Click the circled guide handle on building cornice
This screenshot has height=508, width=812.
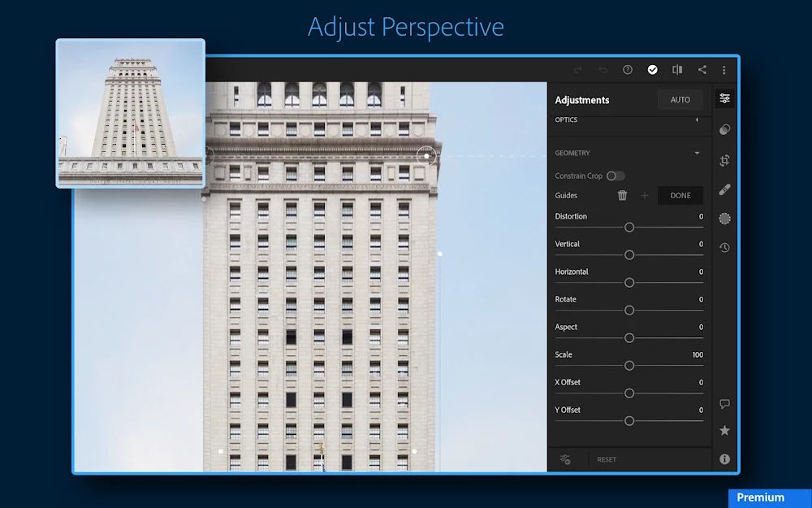click(426, 155)
